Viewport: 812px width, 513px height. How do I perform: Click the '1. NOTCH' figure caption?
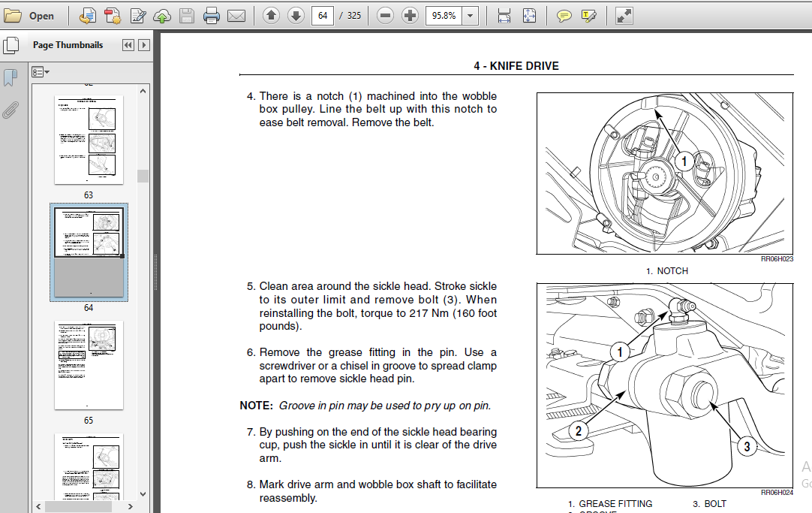click(x=667, y=270)
